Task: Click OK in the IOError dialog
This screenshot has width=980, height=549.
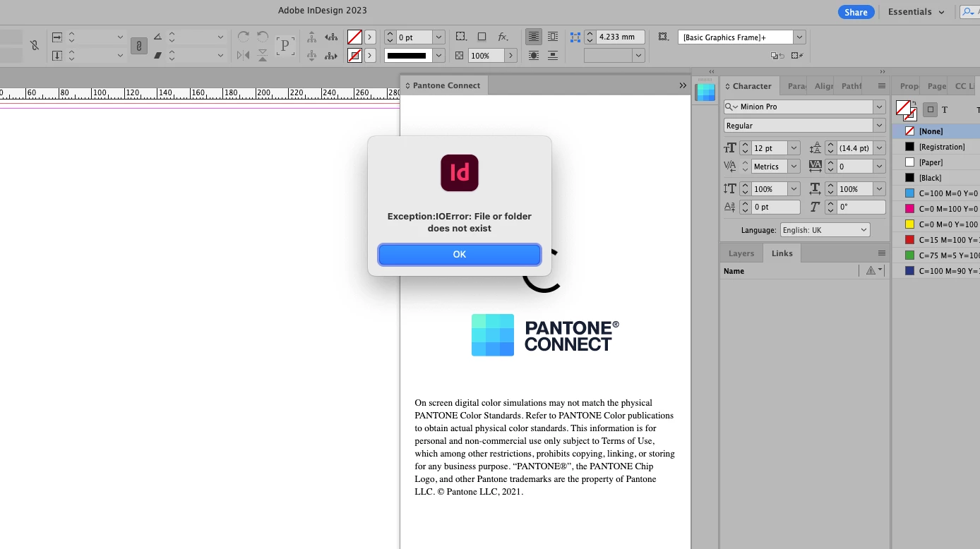Action: pos(460,254)
